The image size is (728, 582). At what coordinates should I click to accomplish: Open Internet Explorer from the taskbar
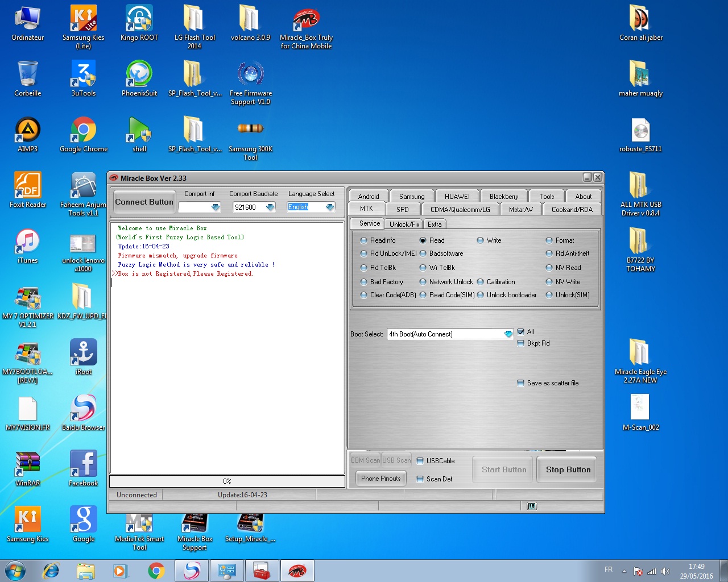click(x=51, y=571)
